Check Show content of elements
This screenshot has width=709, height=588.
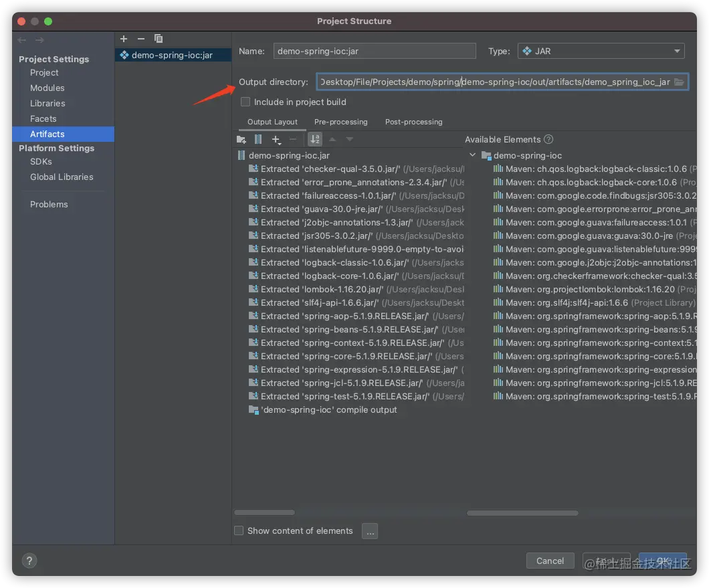[239, 530]
